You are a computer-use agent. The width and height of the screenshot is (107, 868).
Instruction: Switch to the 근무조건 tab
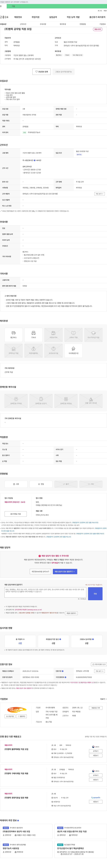(23, 24)
